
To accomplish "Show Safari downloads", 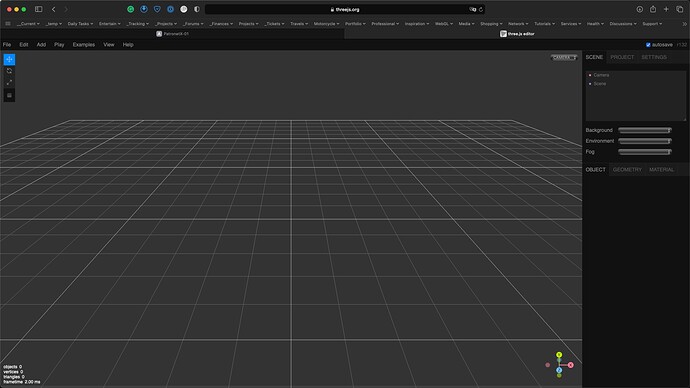I will [x=639, y=9].
